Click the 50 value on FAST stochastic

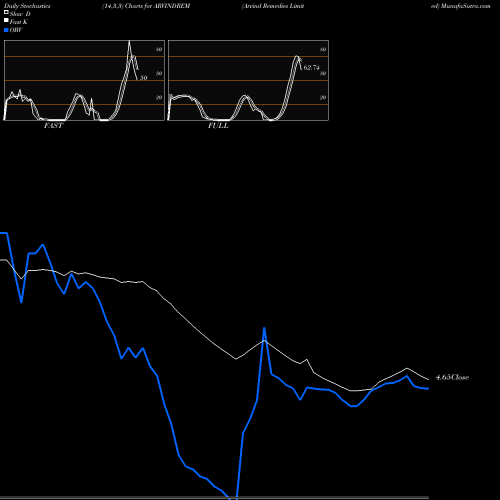[143, 78]
